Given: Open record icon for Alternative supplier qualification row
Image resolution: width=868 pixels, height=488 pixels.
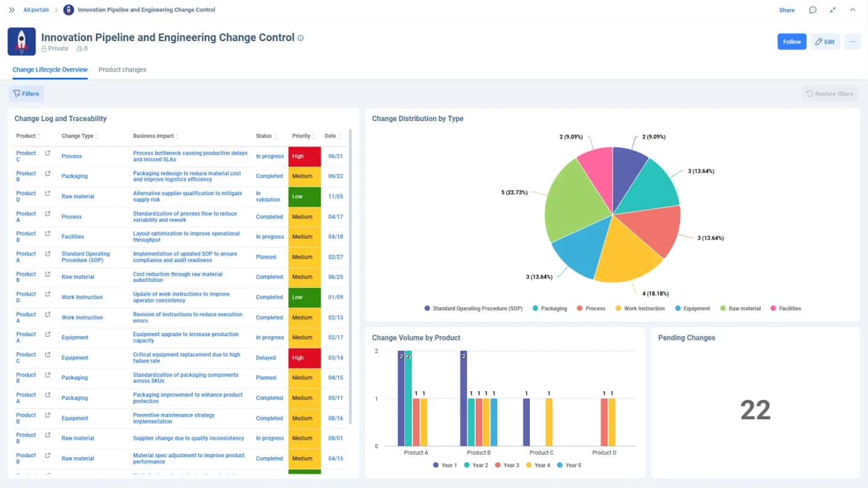Looking at the screenshot, I should tap(48, 193).
